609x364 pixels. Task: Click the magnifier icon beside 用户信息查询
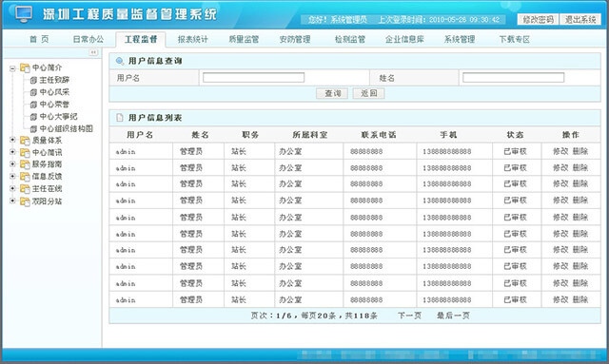pyautogui.click(x=120, y=61)
